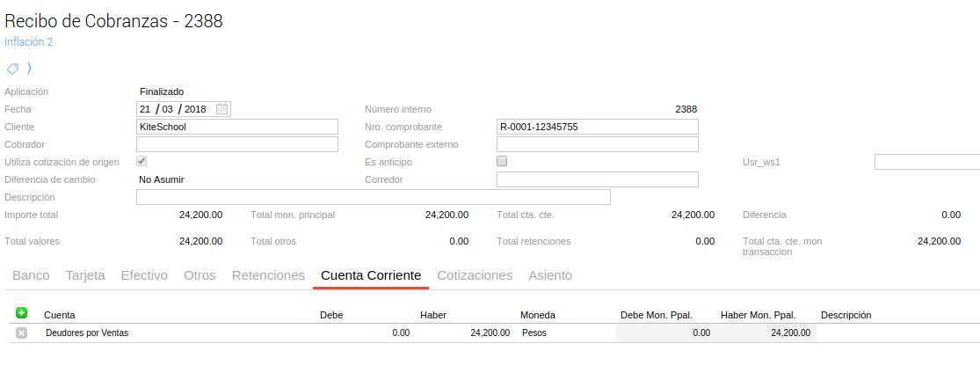Select the Efectivo tab
Screen dimensions: 980x380
pyautogui.click(x=144, y=275)
